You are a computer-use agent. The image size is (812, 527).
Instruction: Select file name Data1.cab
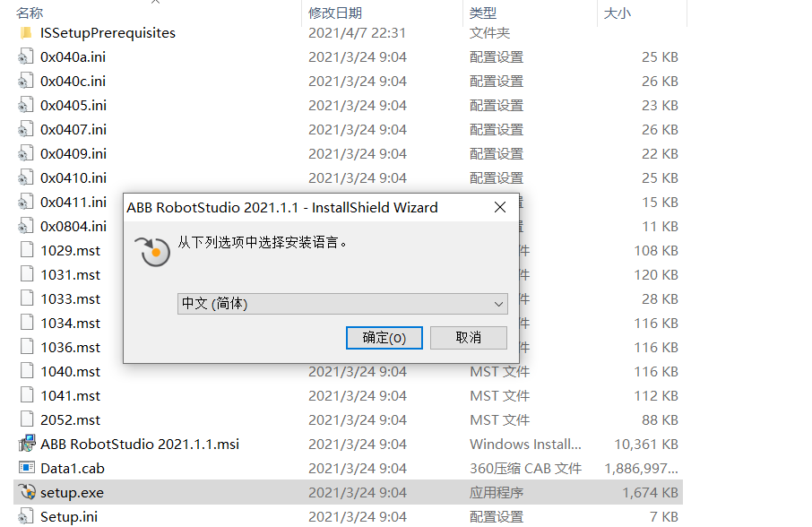click(x=73, y=469)
